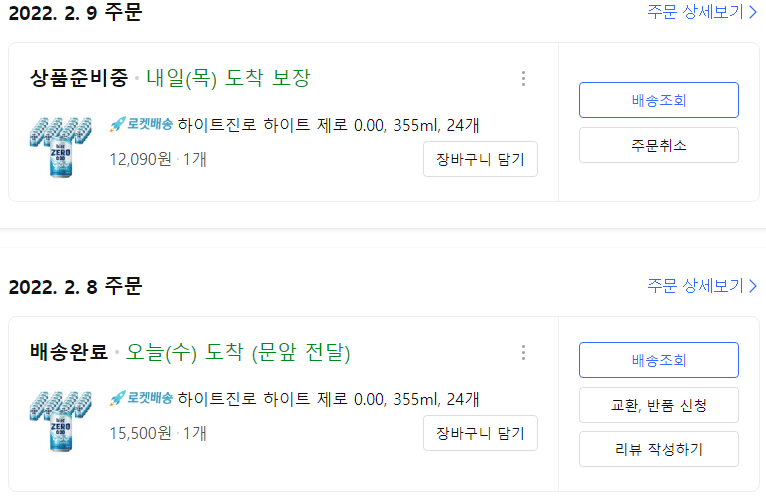The height and width of the screenshot is (498, 766).
Task: Open the three-dot menu for the 배송완료 order
Action: pos(523,352)
